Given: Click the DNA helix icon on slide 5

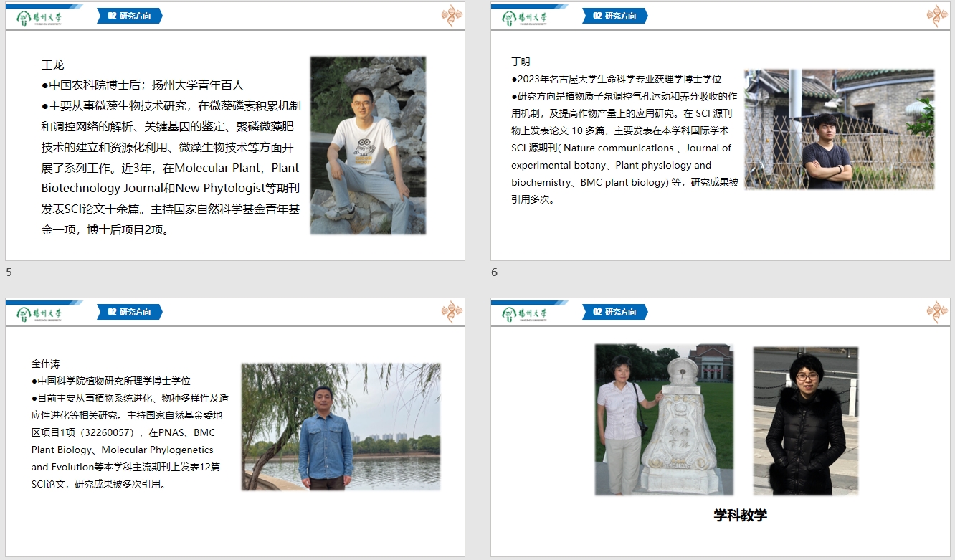Looking at the screenshot, I should (x=452, y=16).
